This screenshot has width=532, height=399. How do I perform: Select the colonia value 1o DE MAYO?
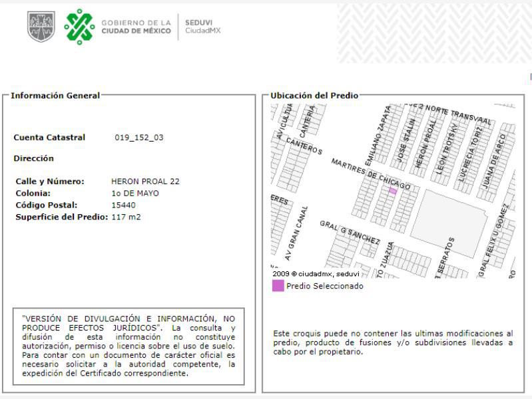(x=135, y=194)
